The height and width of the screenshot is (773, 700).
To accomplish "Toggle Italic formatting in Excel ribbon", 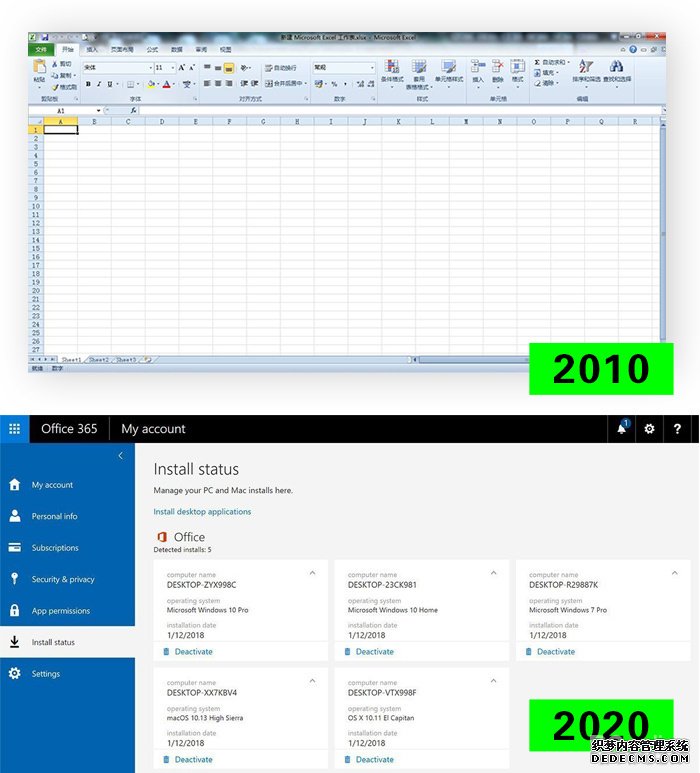I will click(99, 84).
